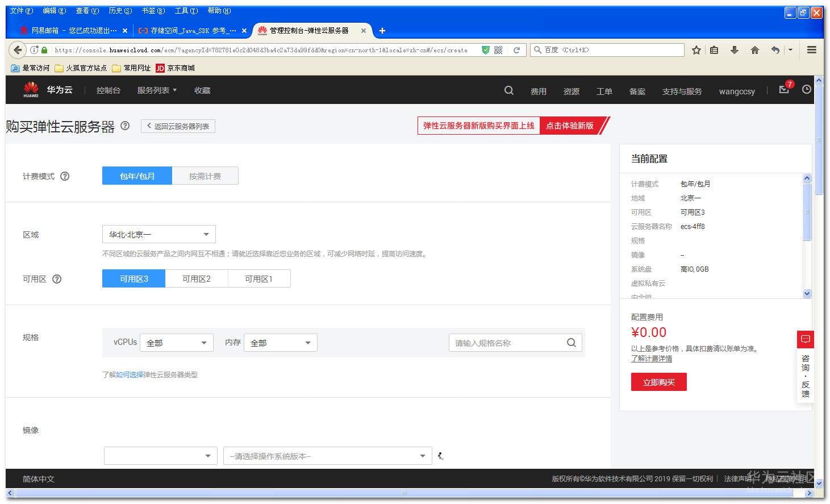Open the 如何选择 link
The height and width of the screenshot is (504, 830).
pyautogui.click(x=130, y=375)
